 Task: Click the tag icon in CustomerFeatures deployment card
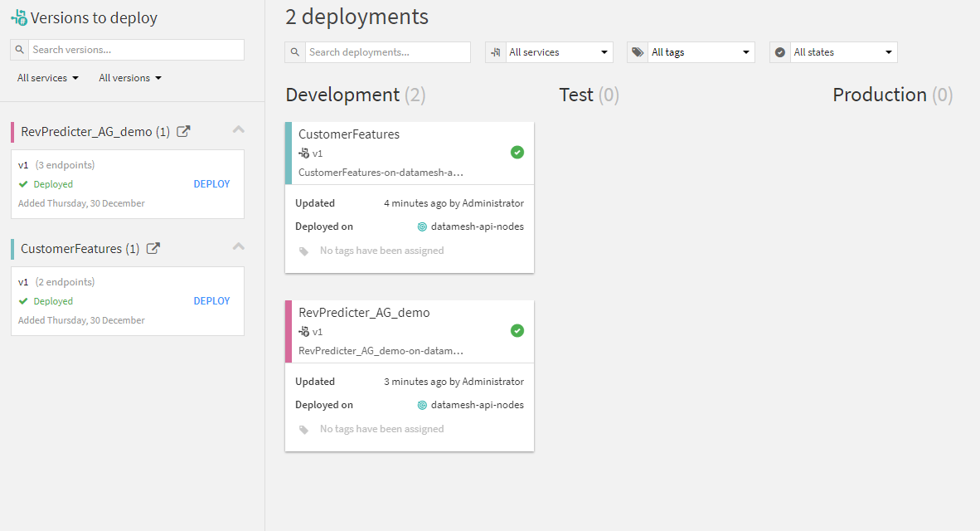pyautogui.click(x=304, y=251)
